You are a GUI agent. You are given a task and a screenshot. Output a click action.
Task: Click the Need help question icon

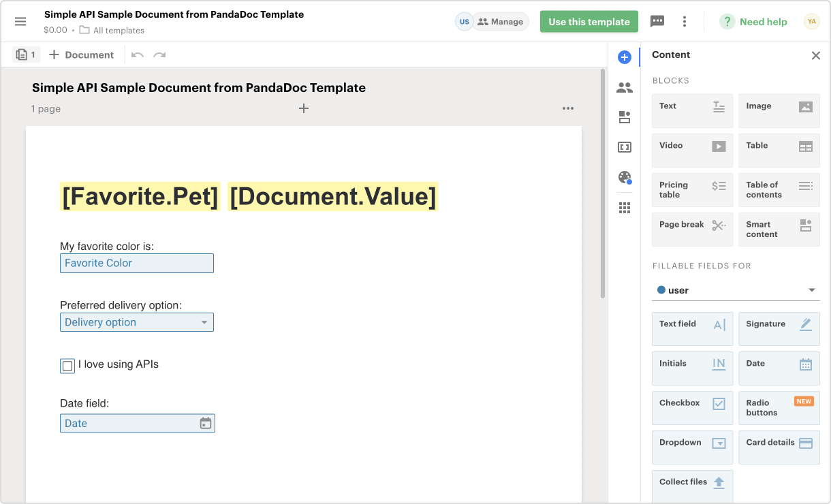[x=727, y=22]
